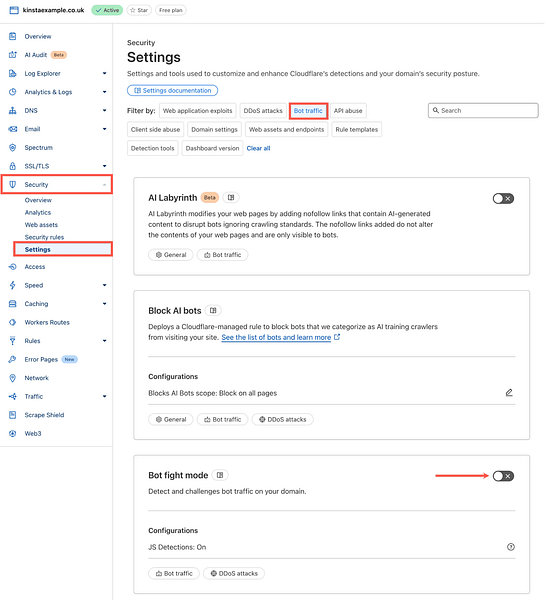Click the Log Explorer icon
This screenshot has width=546, height=600.
(x=13, y=73)
